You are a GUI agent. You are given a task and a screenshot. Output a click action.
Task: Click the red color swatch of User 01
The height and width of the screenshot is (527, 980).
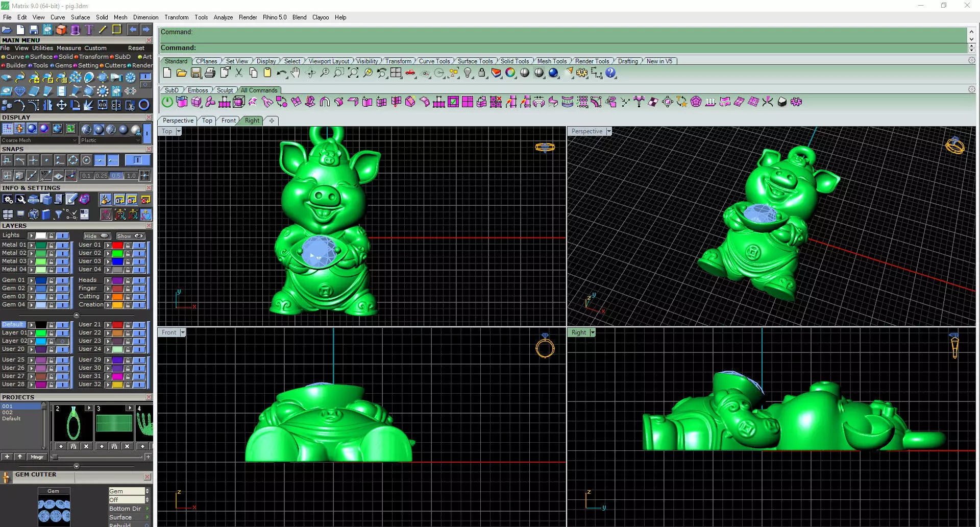[117, 245]
